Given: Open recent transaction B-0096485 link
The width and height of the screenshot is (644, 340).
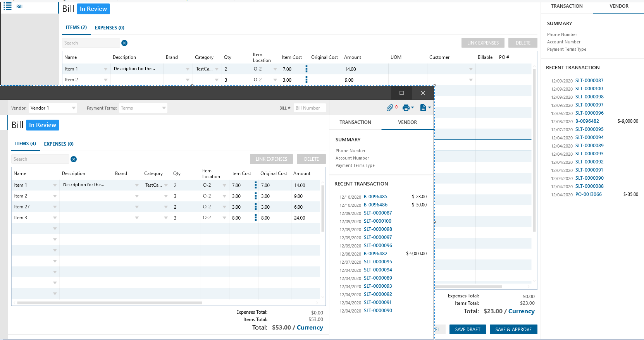Looking at the screenshot, I should pos(375,197).
